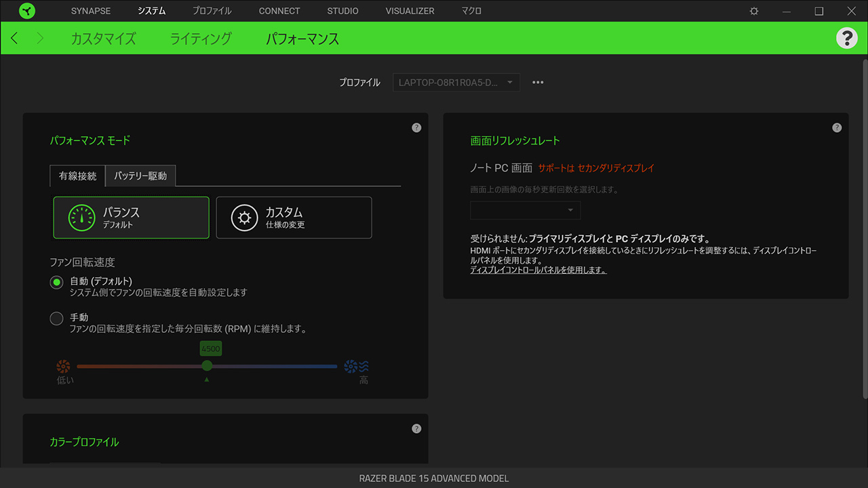Click the Razer logo icon
868x488 pixels.
(x=27, y=11)
